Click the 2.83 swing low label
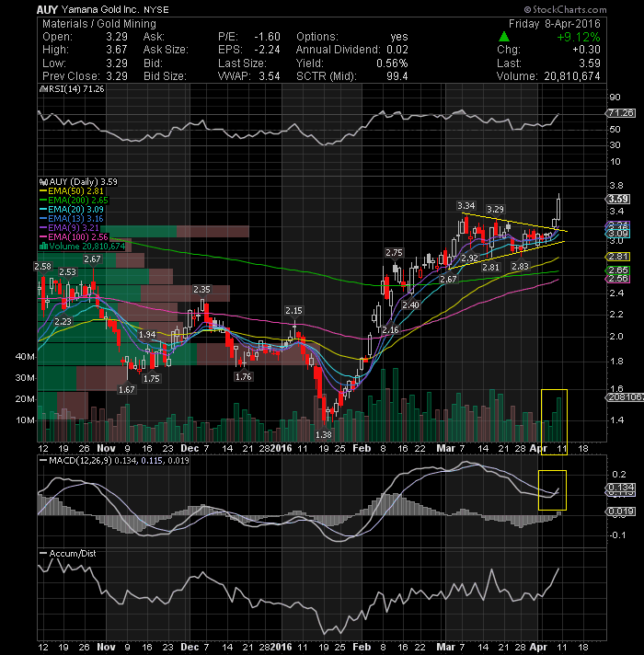Screen dimensions: 644x655 pyautogui.click(x=520, y=266)
